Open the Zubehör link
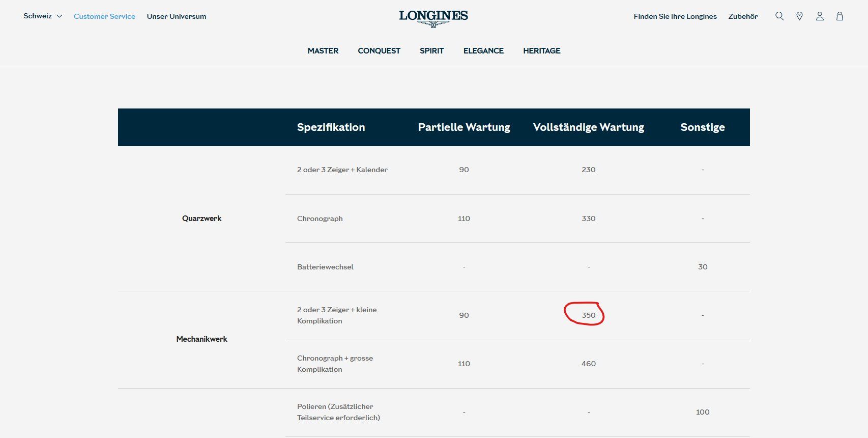Image resolution: width=868 pixels, height=438 pixels. (x=743, y=16)
